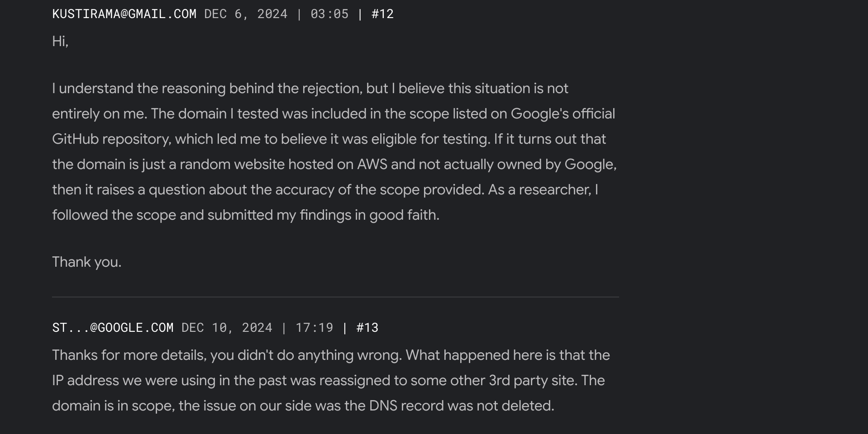This screenshot has width=868, height=434.
Task: Click the word "AWS" in comment #12
Action: coord(372,165)
